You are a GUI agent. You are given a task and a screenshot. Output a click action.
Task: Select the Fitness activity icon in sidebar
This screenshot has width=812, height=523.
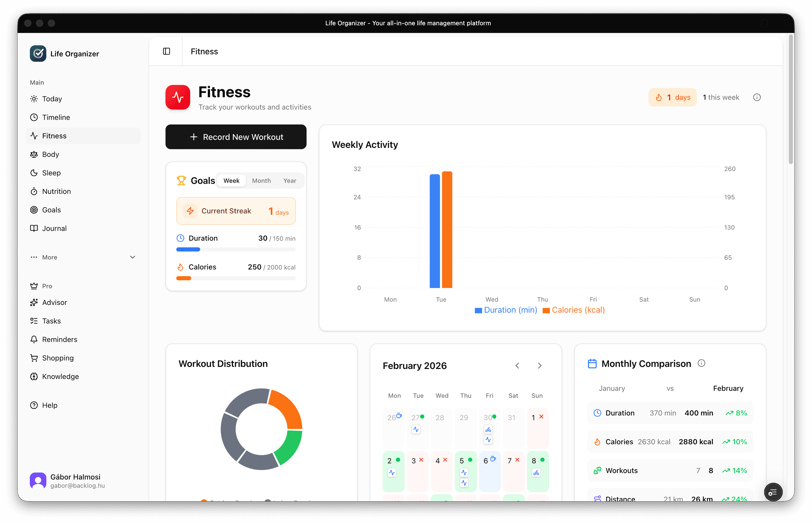coord(34,135)
